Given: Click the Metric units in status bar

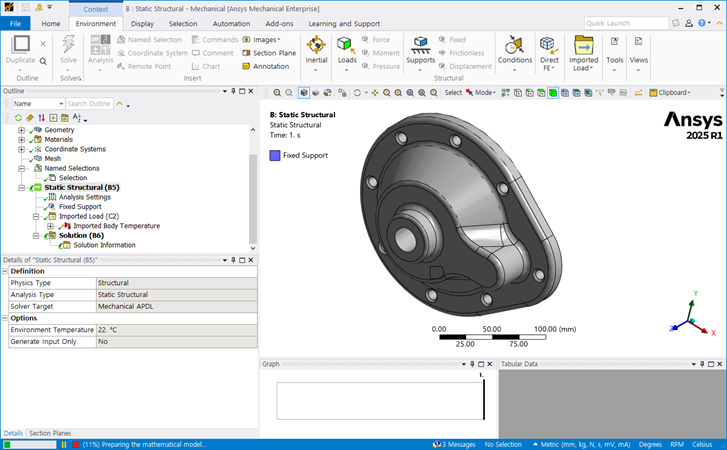Looking at the screenshot, I should point(581,444).
